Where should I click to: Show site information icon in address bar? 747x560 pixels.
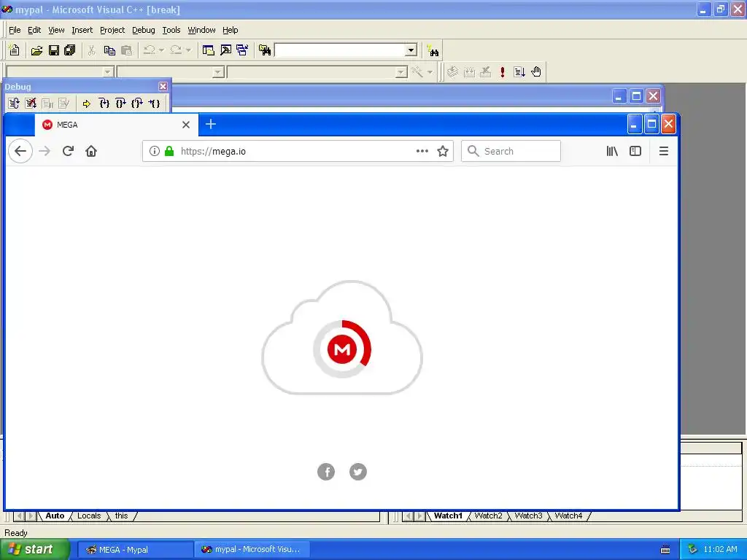coord(155,151)
